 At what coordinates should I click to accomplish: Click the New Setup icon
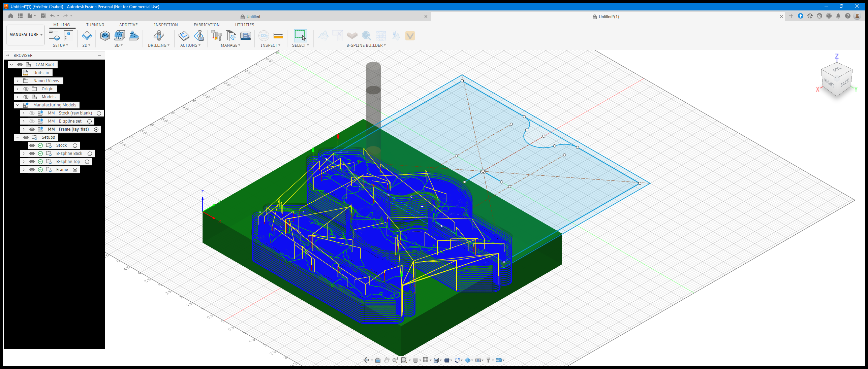coord(54,35)
